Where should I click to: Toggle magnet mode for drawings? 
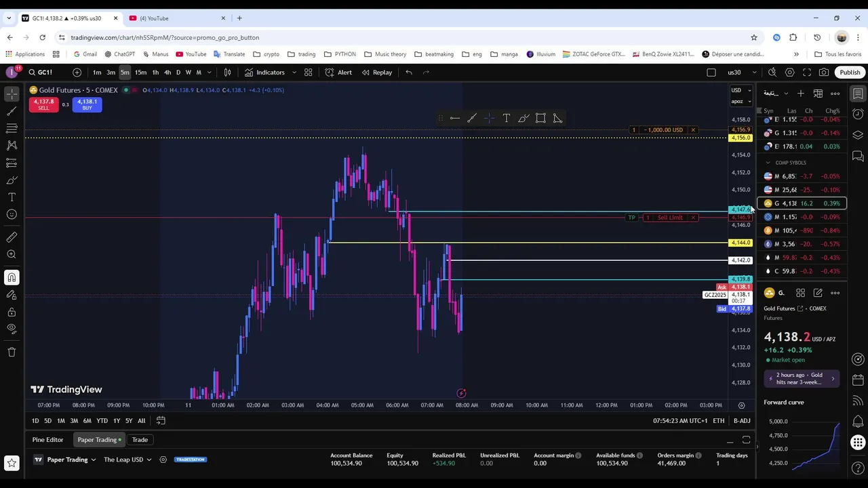click(x=12, y=277)
